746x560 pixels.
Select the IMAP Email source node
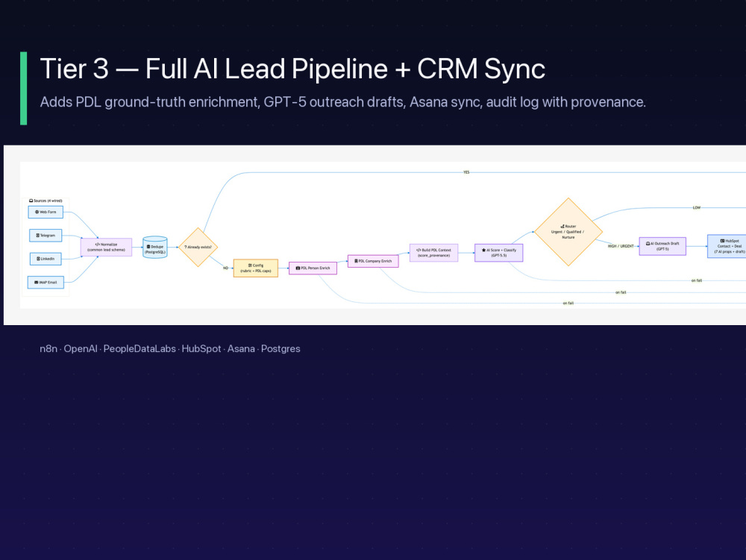[x=46, y=283]
